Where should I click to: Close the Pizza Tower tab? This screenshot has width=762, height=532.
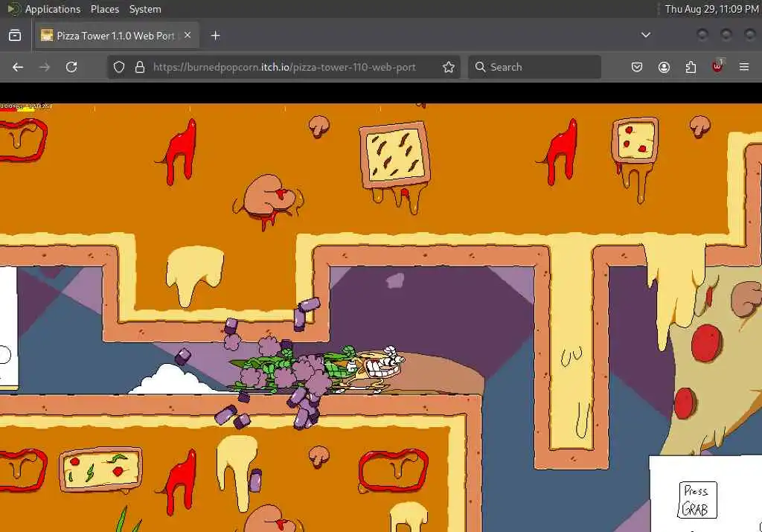[188, 36]
